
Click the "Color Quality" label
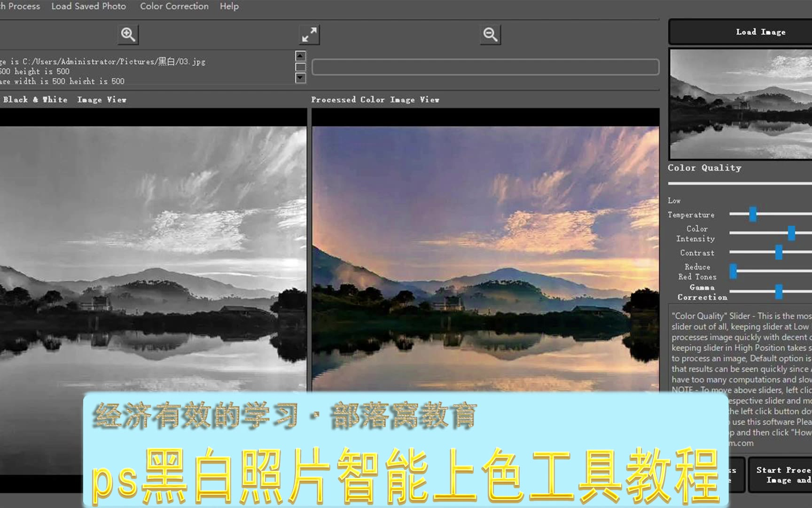(x=704, y=168)
